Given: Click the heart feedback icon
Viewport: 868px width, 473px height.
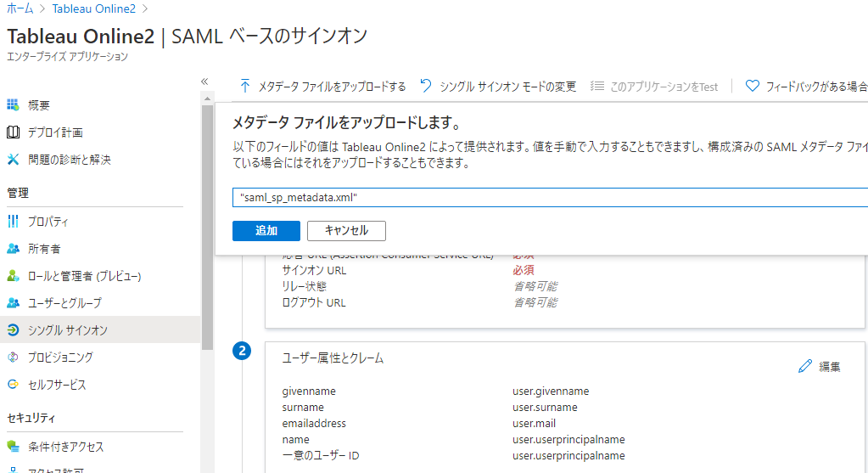Looking at the screenshot, I should [752, 86].
